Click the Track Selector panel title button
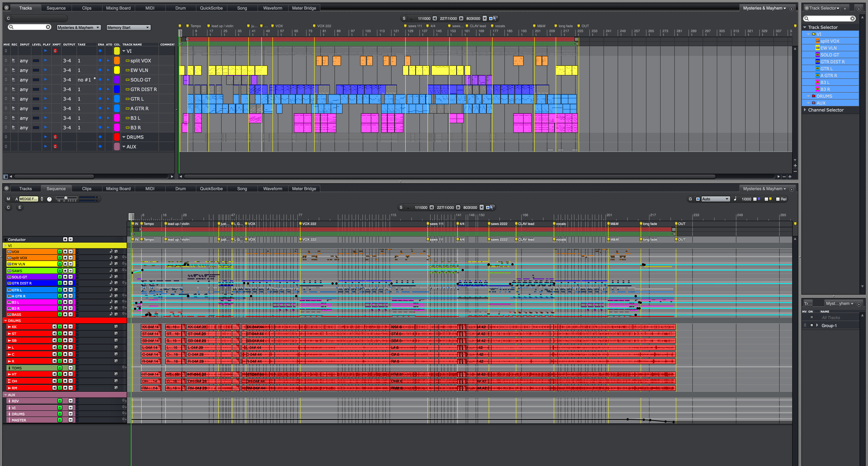The image size is (868, 466). pyautogui.click(x=824, y=8)
